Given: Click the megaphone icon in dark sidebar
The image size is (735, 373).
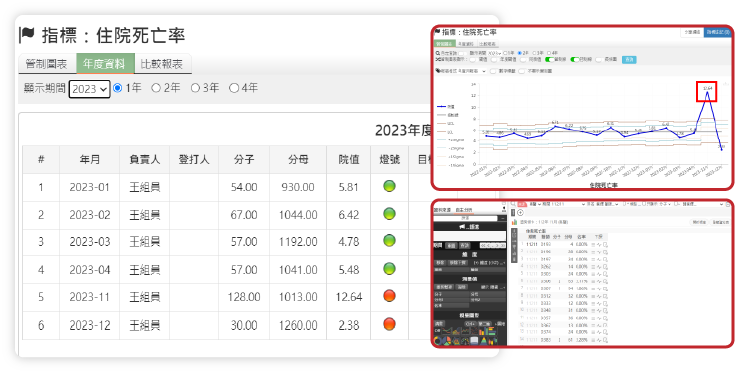Looking at the screenshot, I should click(x=462, y=227).
